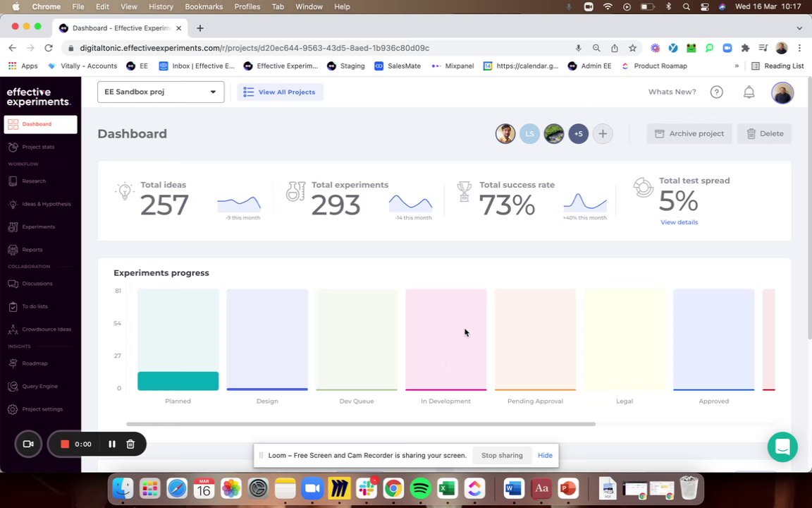Viewport: 812px width, 508px height.
Task: Open the notifications bell
Action: pyautogui.click(x=749, y=92)
